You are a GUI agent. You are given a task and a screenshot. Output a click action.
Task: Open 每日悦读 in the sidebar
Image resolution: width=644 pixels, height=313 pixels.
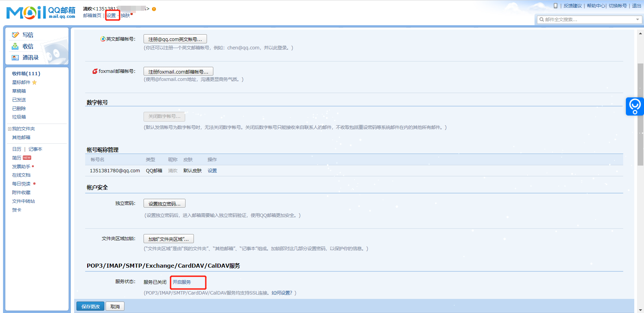pyautogui.click(x=21, y=184)
